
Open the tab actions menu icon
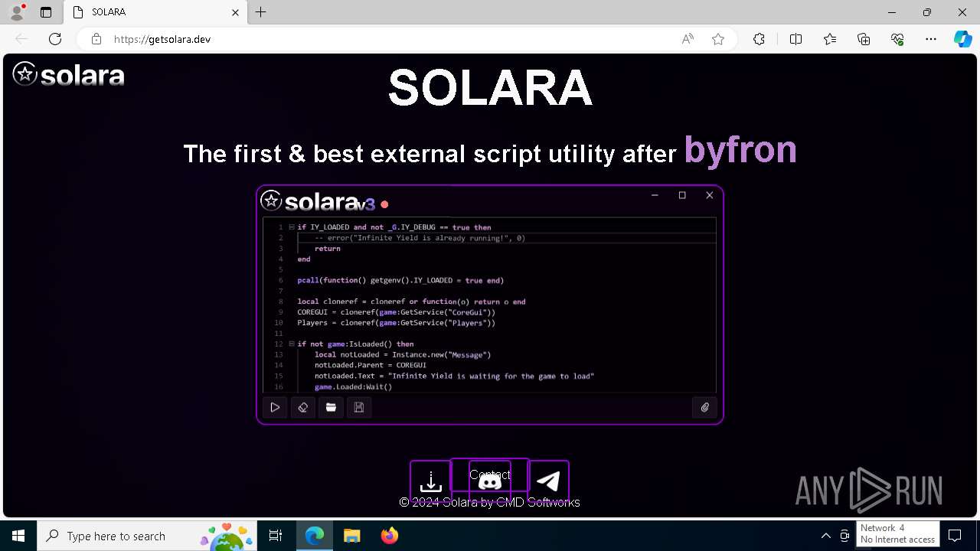[x=46, y=12]
